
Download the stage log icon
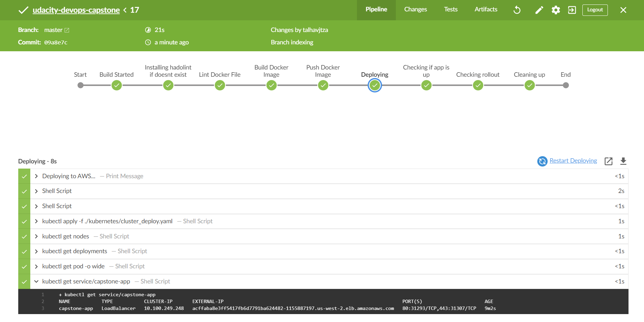pyautogui.click(x=623, y=161)
